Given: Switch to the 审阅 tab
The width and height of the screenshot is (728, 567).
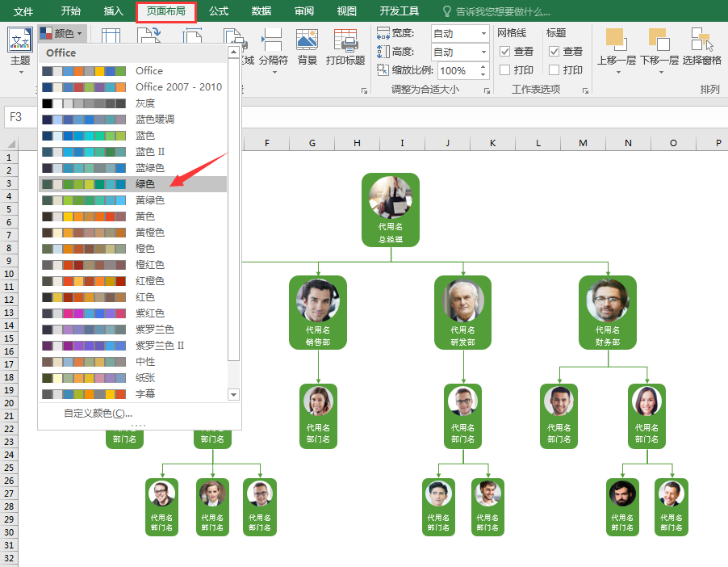Looking at the screenshot, I should 303,11.
